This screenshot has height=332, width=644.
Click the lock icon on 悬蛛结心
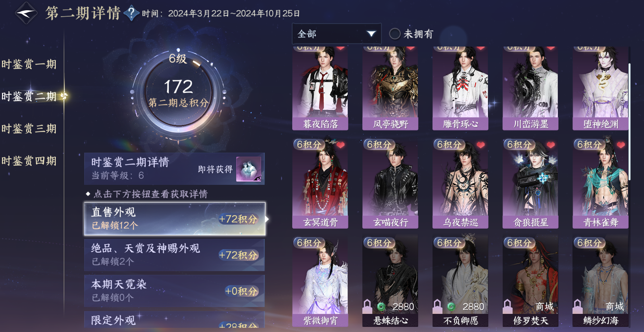(367, 306)
